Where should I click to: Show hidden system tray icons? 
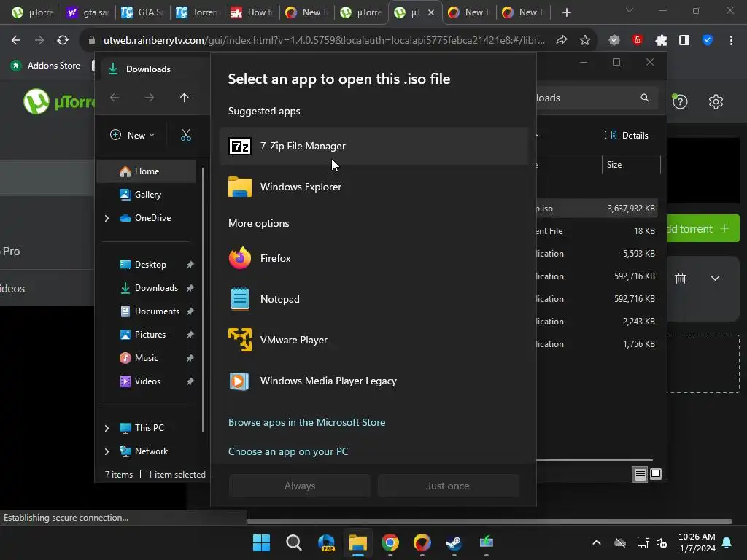596,542
